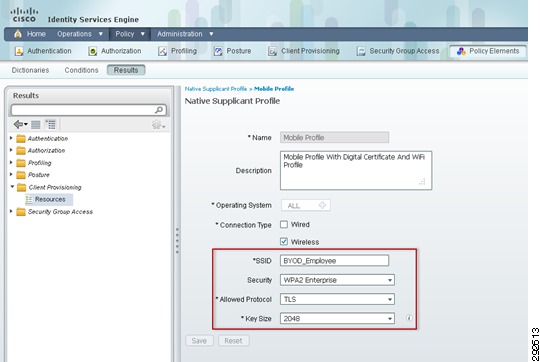Click the Profiling tab icon
This screenshot has height=362, width=540.
[x=162, y=51]
